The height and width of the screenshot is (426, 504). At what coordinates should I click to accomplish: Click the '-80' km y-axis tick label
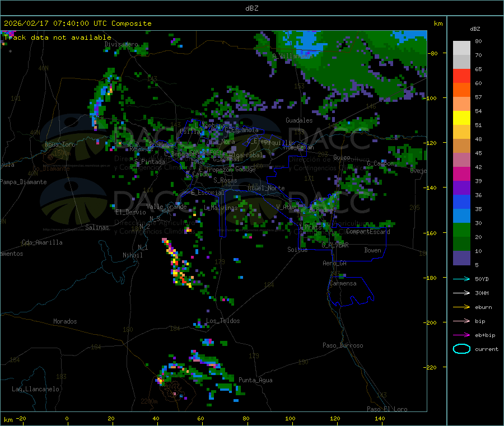click(433, 53)
